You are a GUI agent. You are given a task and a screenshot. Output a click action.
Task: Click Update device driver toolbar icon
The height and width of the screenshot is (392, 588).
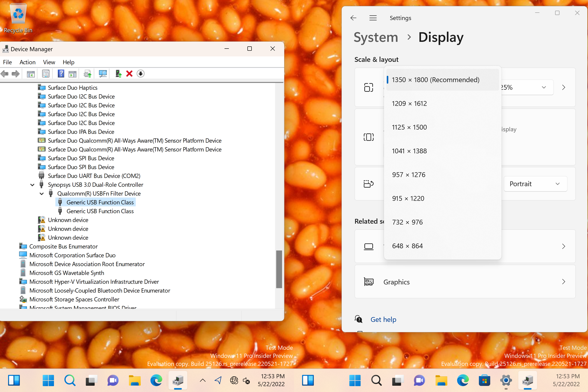click(87, 74)
